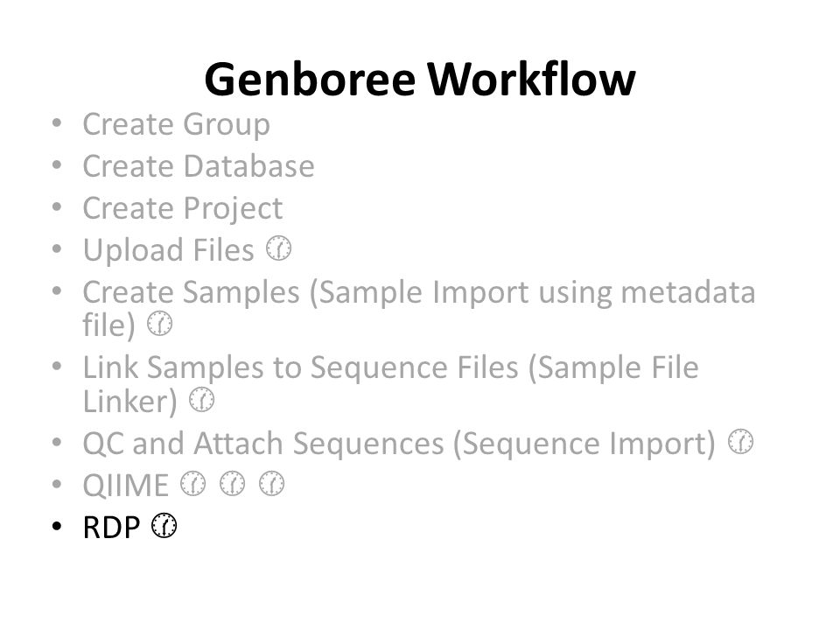
Task: Select the Create Database bullet text
Action: (199, 166)
